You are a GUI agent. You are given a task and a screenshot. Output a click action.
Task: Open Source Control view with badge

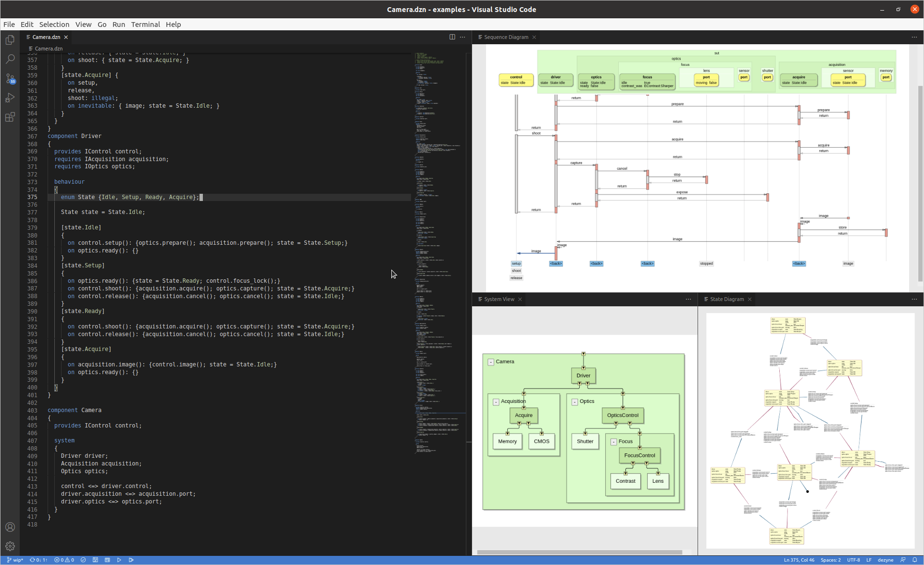(10, 79)
